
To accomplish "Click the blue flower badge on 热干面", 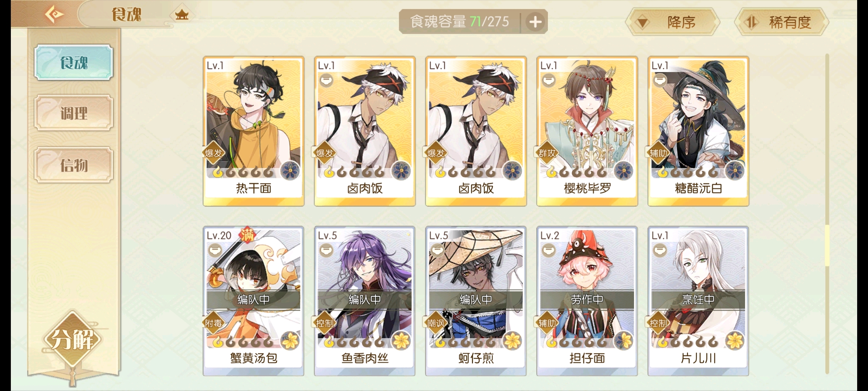I will 290,171.
